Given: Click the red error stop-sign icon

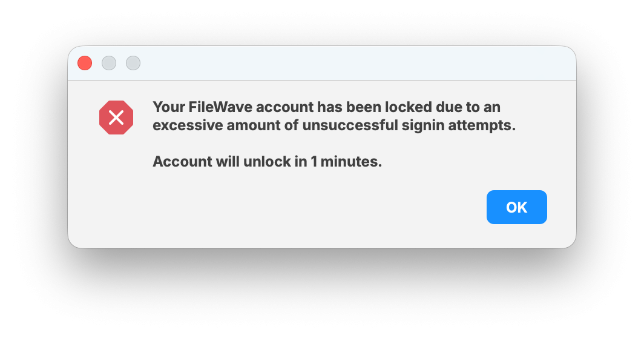Looking at the screenshot, I should click(x=116, y=118).
